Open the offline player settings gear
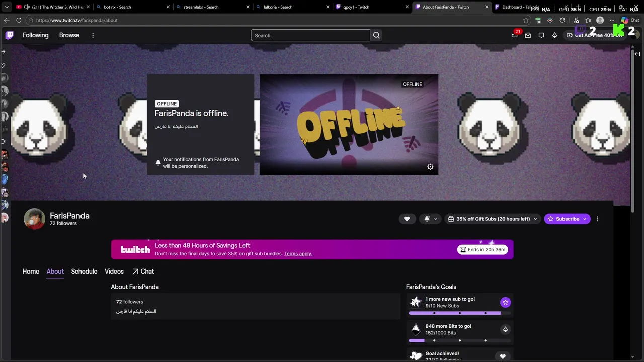 pos(430,167)
